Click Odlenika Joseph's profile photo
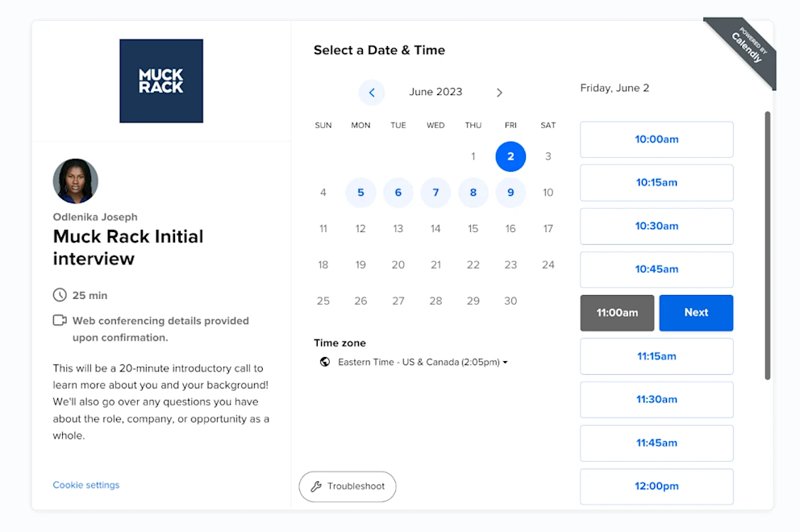Viewport: 800px width, 532px height. pyautogui.click(x=75, y=181)
